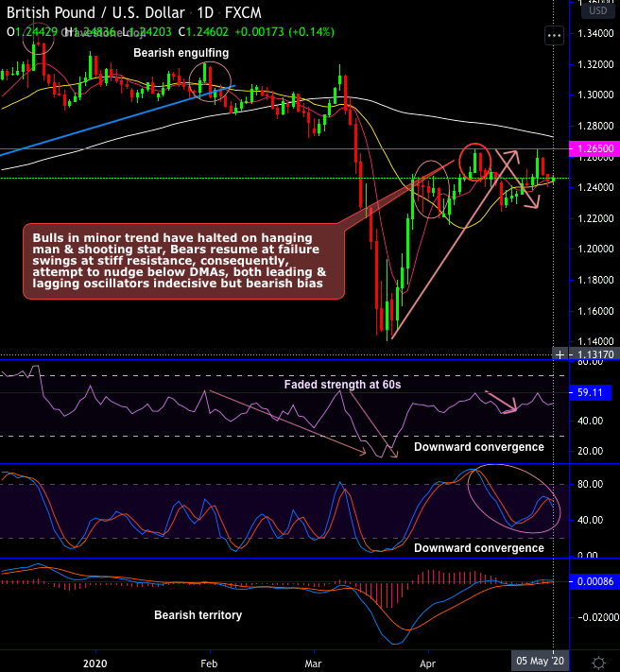Select Downward convergence text in RSI pane

(x=479, y=447)
